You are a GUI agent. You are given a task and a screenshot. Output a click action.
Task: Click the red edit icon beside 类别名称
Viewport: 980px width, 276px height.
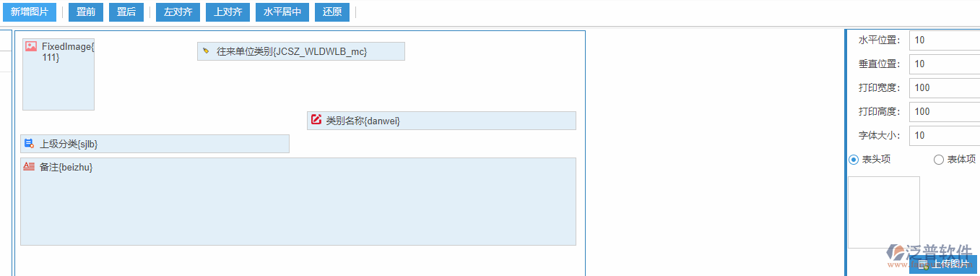point(316,120)
